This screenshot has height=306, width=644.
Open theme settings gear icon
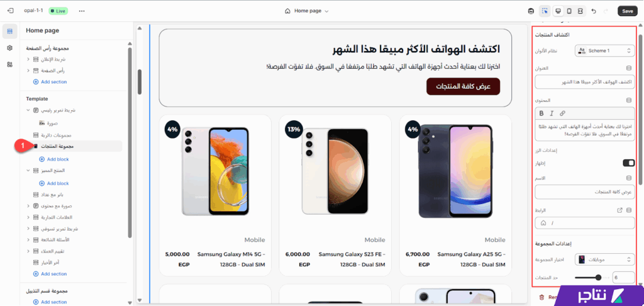(10, 48)
